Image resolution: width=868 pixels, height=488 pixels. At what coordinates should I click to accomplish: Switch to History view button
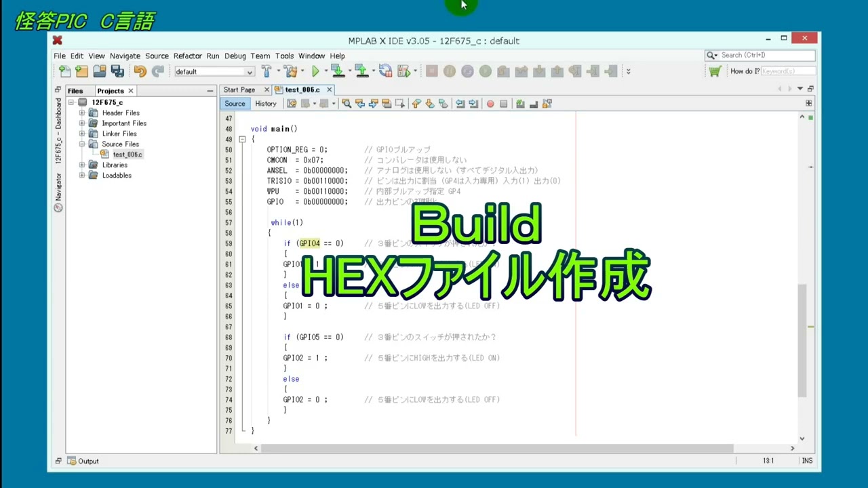click(x=265, y=104)
